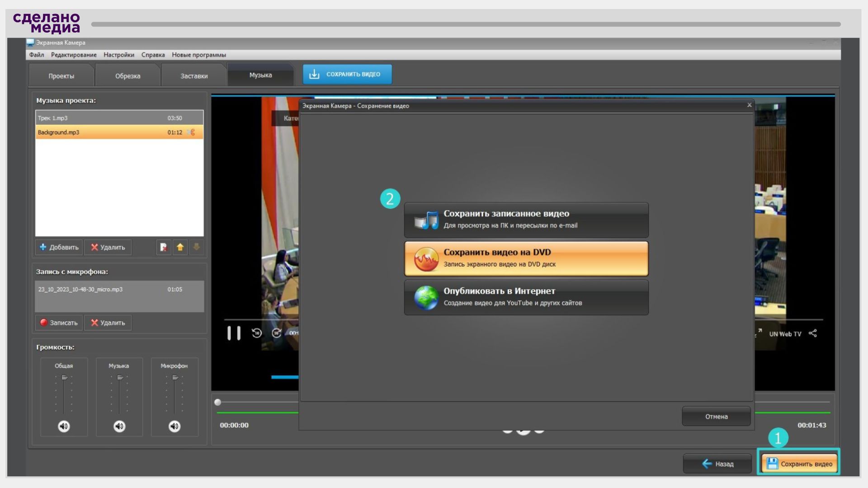Open the Редактирование menu
The height and width of the screenshot is (488, 868).
coord(74,55)
